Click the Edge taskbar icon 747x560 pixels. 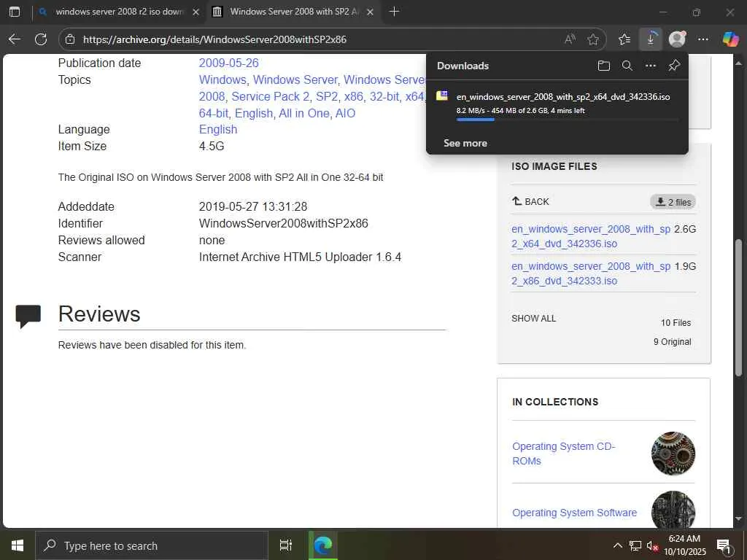pos(323,545)
